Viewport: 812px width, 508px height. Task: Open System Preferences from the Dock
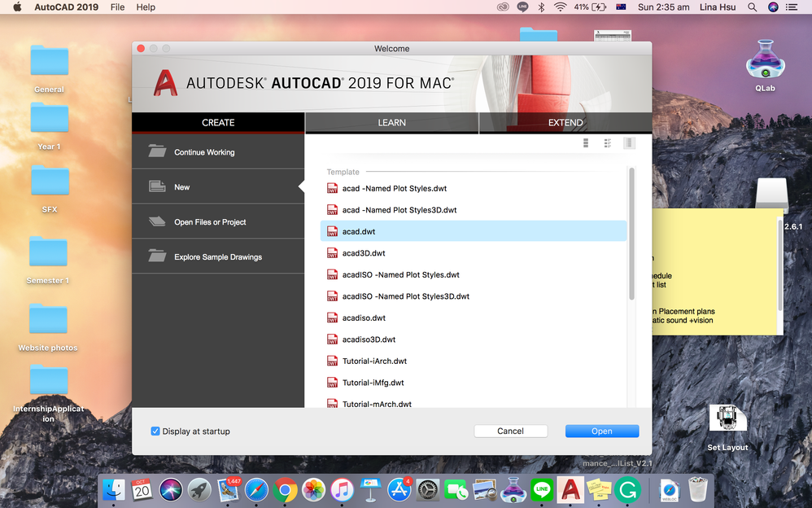tap(428, 490)
